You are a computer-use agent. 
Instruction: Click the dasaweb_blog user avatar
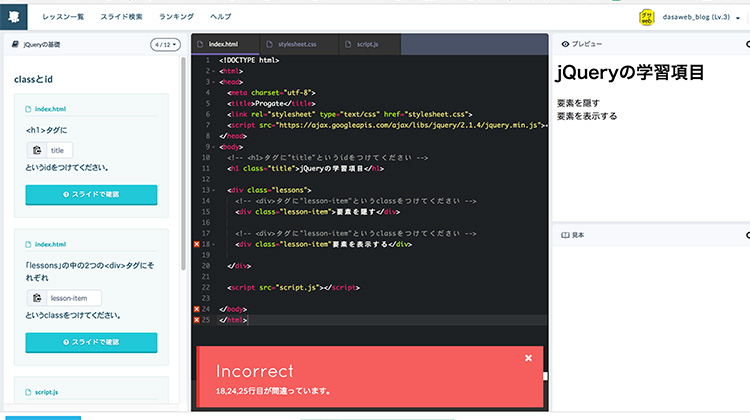(647, 17)
